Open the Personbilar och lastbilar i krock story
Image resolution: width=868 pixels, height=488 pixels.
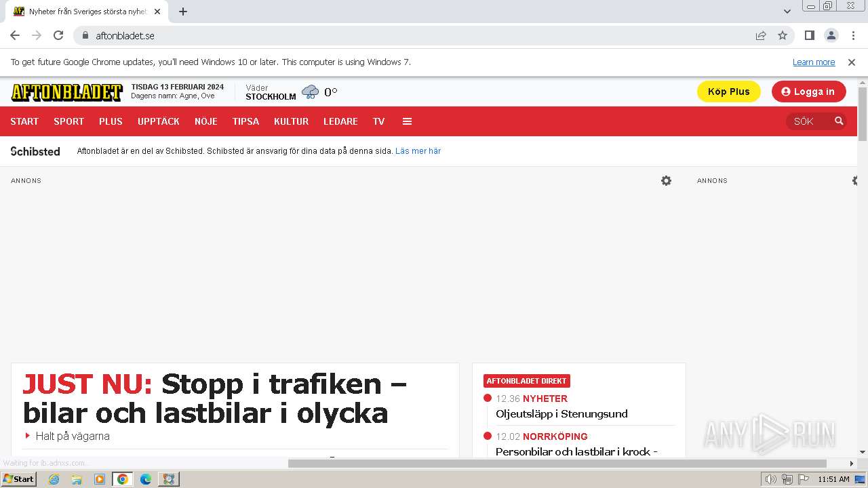click(576, 451)
